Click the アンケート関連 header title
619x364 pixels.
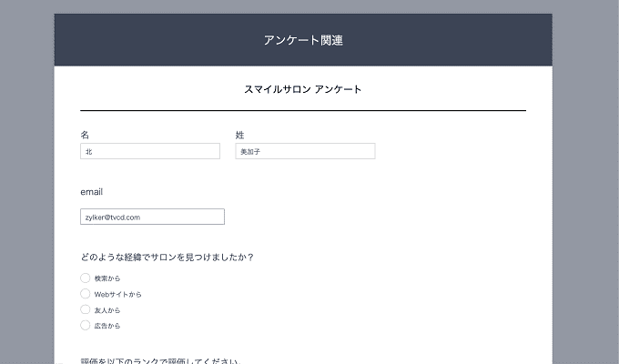(x=303, y=40)
